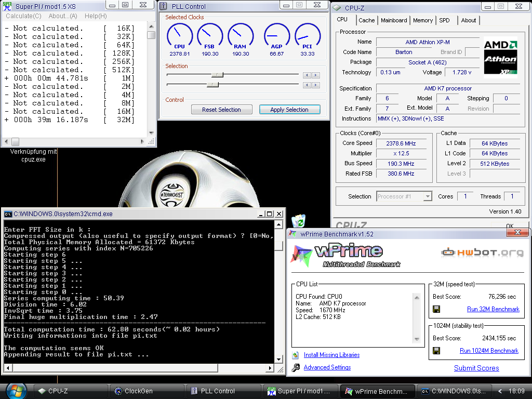532x399 pixels.
Task: Click the Run 32M Benchmark link
Action: tap(493, 309)
